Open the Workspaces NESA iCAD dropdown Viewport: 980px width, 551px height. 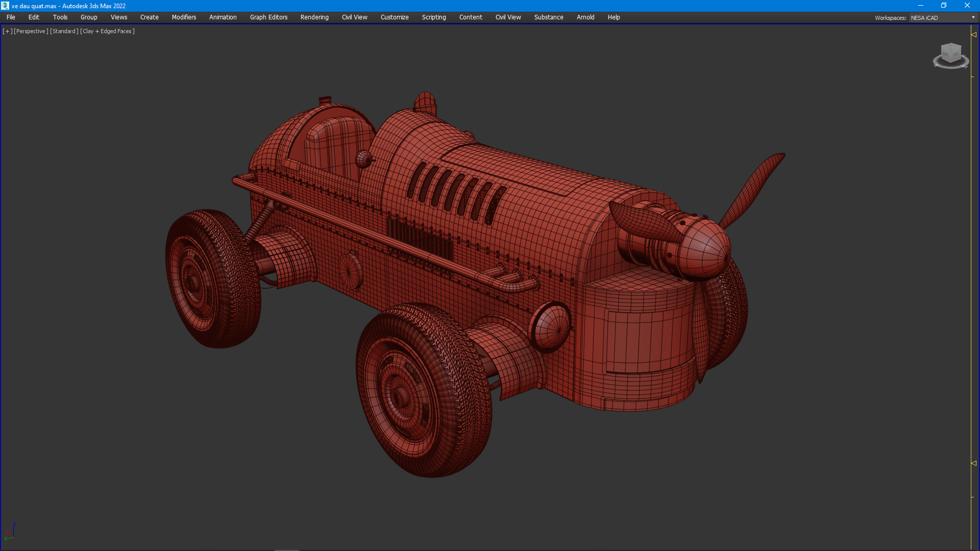click(943, 17)
